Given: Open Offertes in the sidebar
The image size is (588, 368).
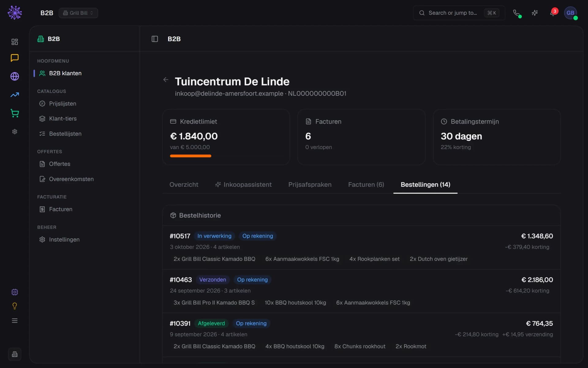Looking at the screenshot, I should 84,164.
